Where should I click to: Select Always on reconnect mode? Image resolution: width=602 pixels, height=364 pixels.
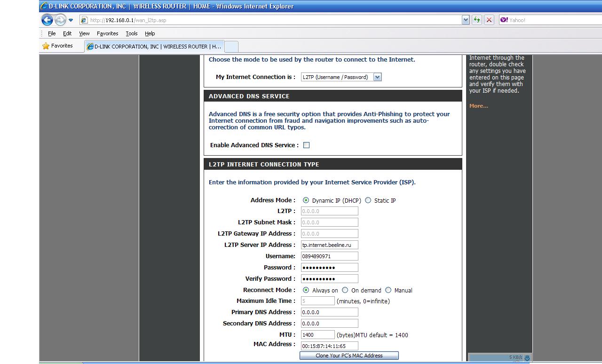306,290
